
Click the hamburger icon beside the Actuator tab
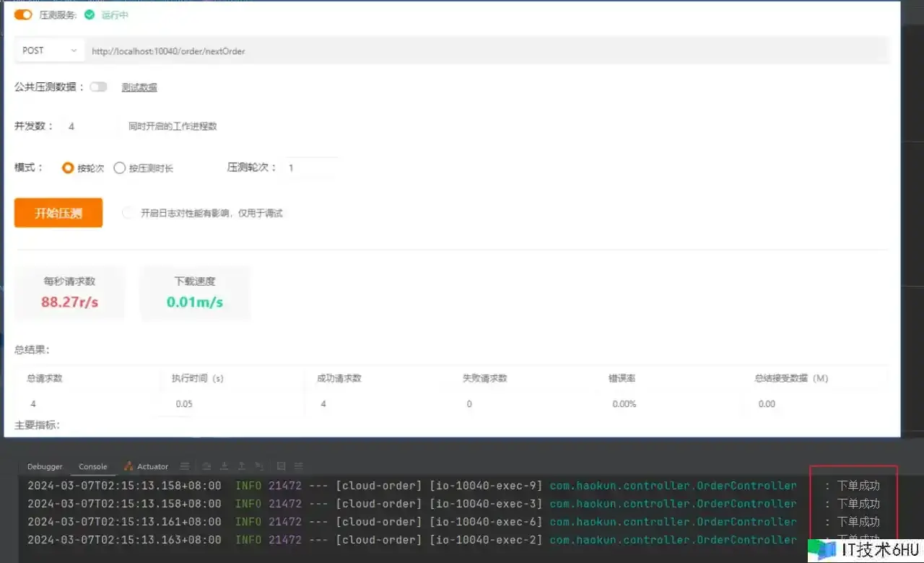185,466
